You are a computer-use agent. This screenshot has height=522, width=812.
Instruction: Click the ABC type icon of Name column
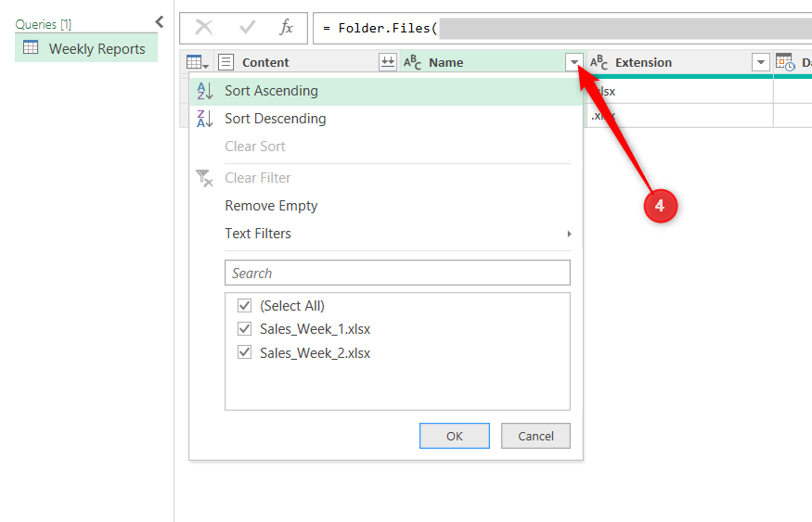[412, 62]
